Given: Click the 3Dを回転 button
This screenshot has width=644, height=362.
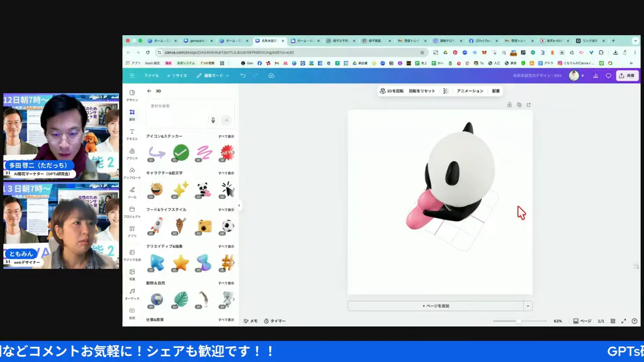Looking at the screenshot, I should (x=392, y=91).
